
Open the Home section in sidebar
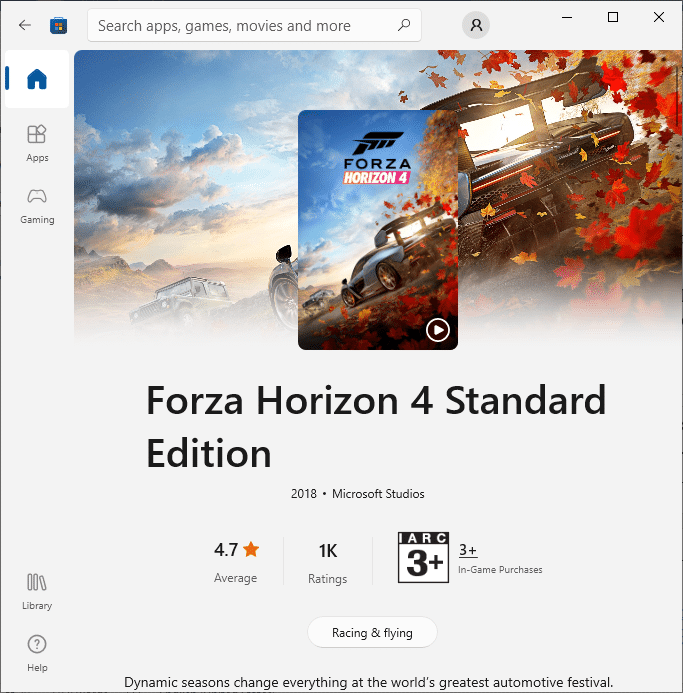tap(37, 79)
